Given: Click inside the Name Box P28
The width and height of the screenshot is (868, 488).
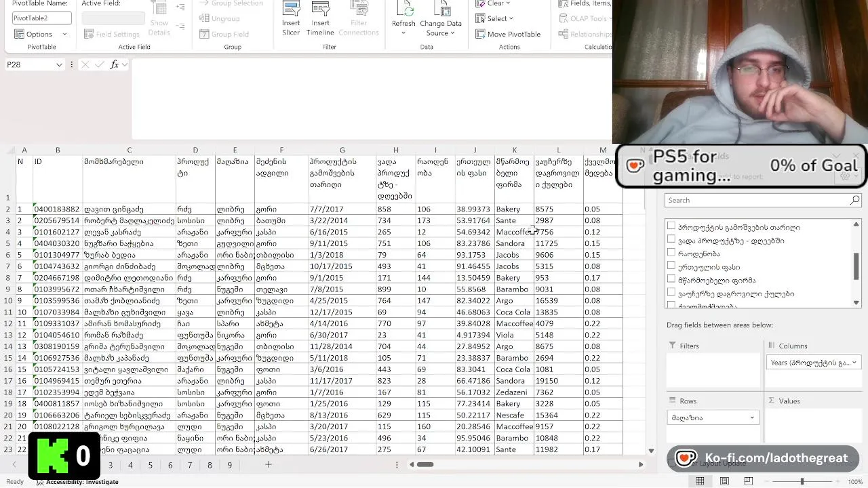Looking at the screenshot, I should coord(30,64).
